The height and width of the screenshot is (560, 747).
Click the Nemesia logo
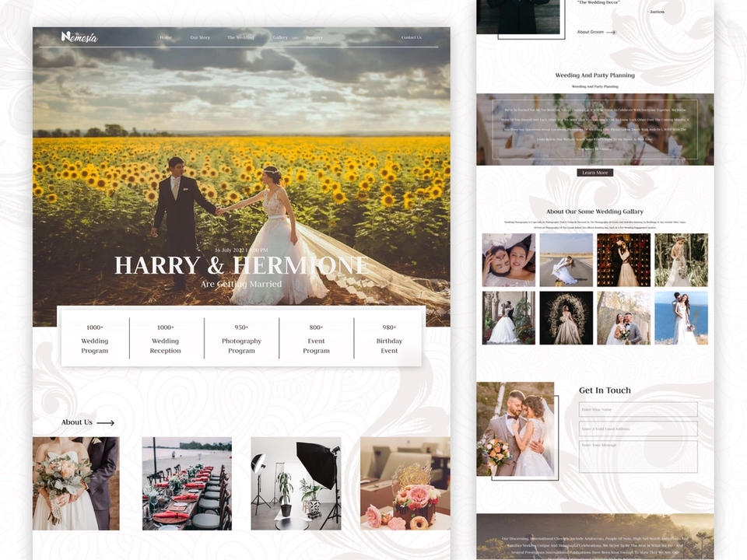click(x=79, y=37)
